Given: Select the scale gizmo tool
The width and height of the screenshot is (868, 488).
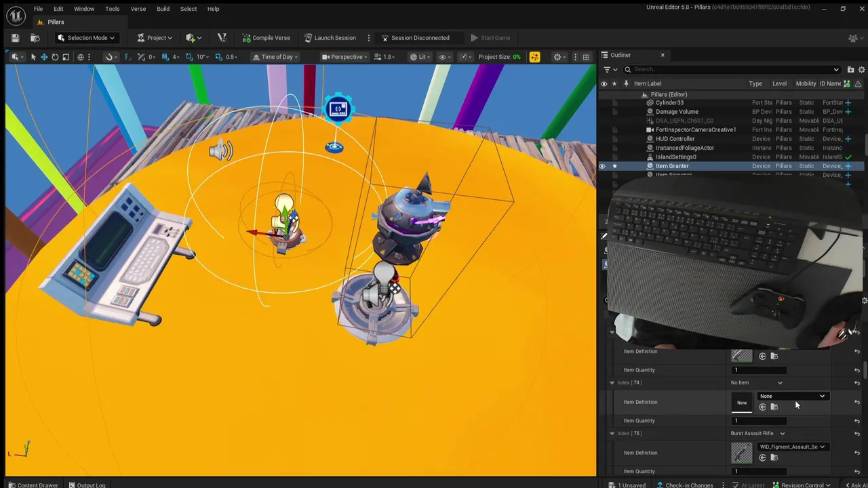Looking at the screenshot, I should [x=66, y=57].
